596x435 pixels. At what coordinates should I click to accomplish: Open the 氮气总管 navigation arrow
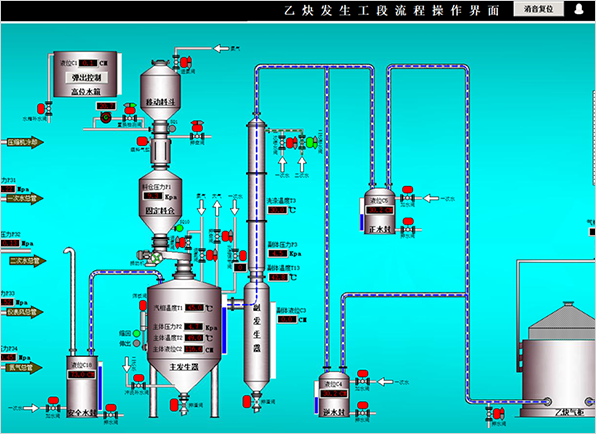pyautogui.click(x=25, y=367)
